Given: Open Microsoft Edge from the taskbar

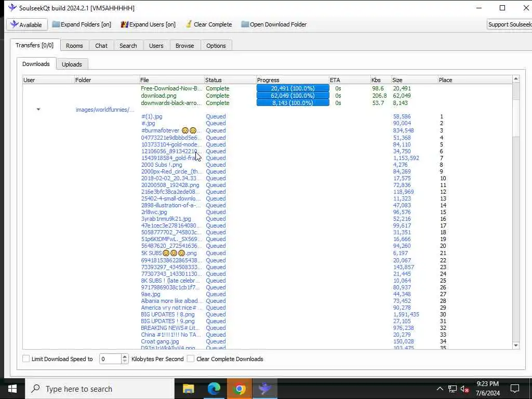Looking at the screenshot, I should click(x=214, y=389).
